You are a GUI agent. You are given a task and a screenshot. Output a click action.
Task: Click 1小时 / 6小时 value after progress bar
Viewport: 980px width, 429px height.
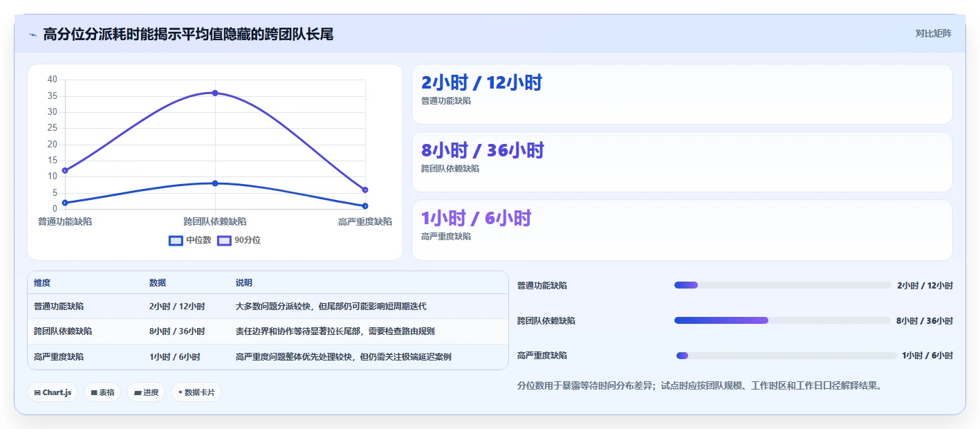tap(927, 356)
